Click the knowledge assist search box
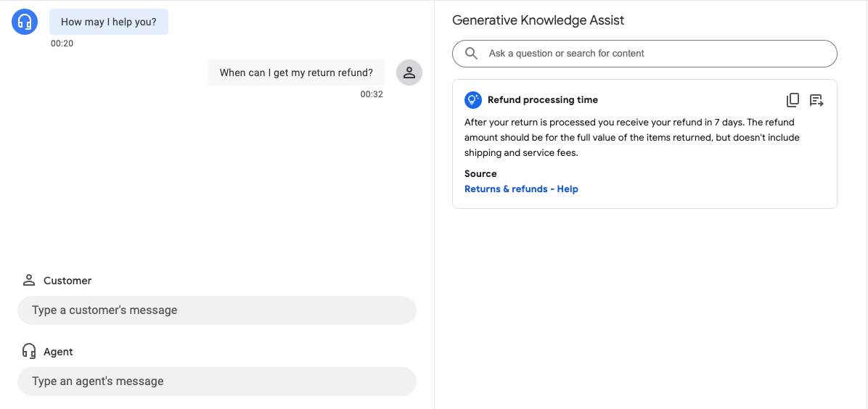Image resolution: width=868 pixels, height=409 pixels. click(653, 54)
